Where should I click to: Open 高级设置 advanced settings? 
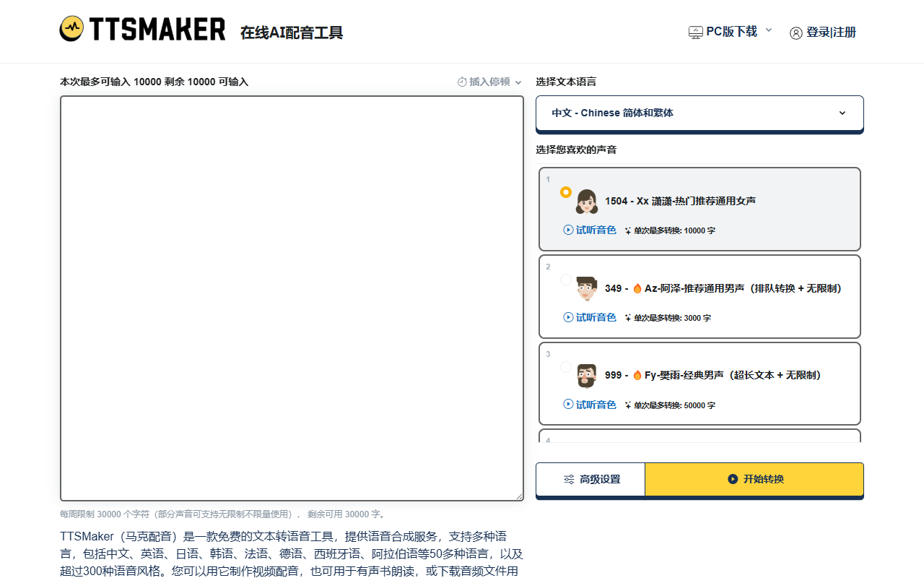tap(590, 479)
